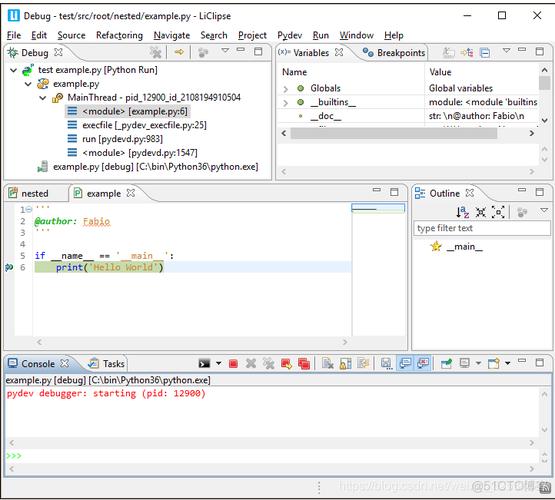Expand the Globals variable row
This screenshot has height=500, width=555.
286,89
